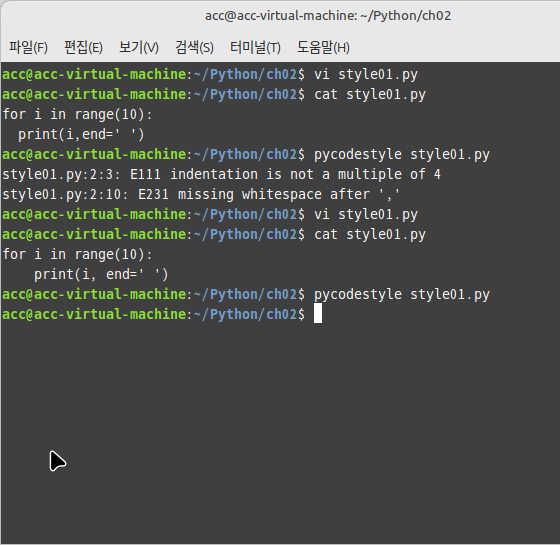Open the 검색(S) menu
Viewport: 560px width, 545px height.
click(194, 47)
